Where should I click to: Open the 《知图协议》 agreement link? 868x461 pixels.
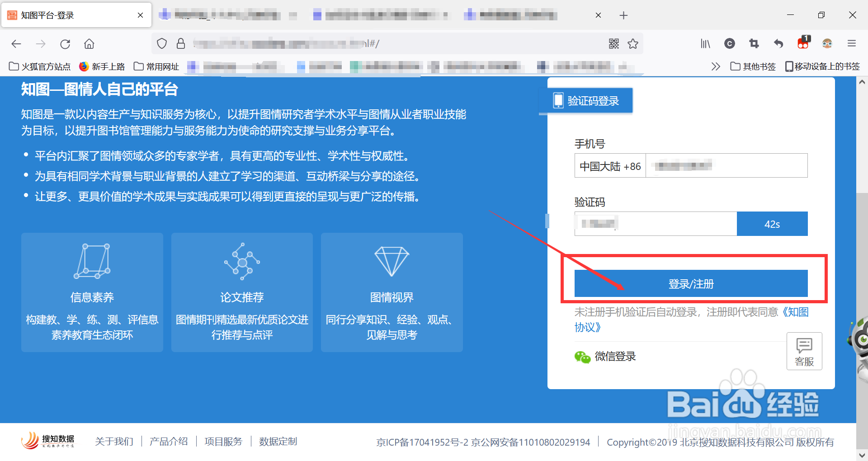(795, 312)
